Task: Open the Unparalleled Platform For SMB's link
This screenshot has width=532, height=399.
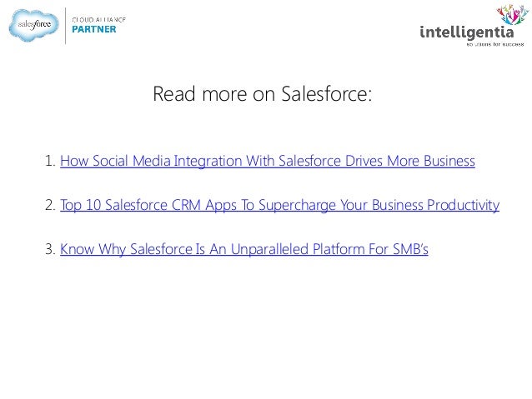Action: tap(243, 248)
